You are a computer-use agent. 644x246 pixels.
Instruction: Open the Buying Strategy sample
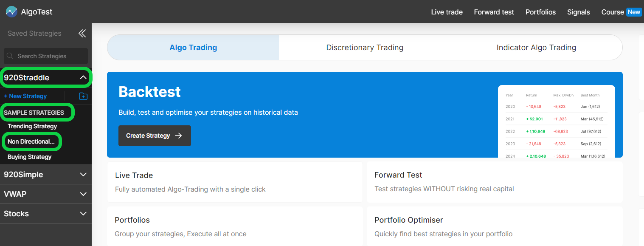pyautogui.click(x=29, y=157)
